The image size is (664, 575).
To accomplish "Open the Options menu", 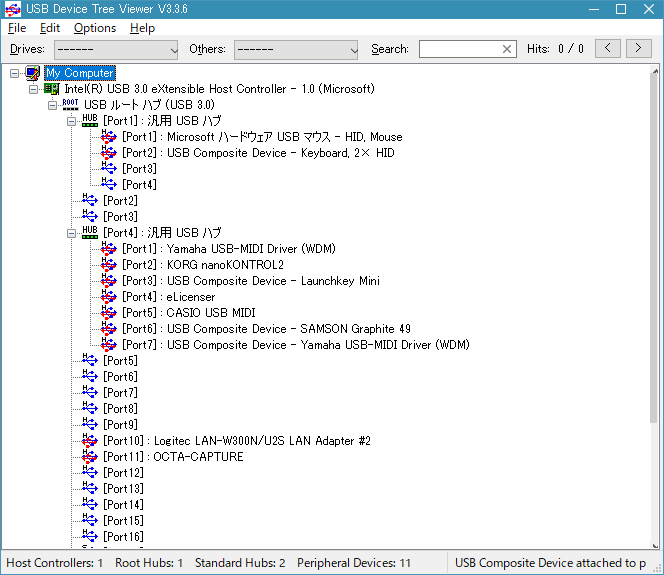I will (x=95, y=28).
